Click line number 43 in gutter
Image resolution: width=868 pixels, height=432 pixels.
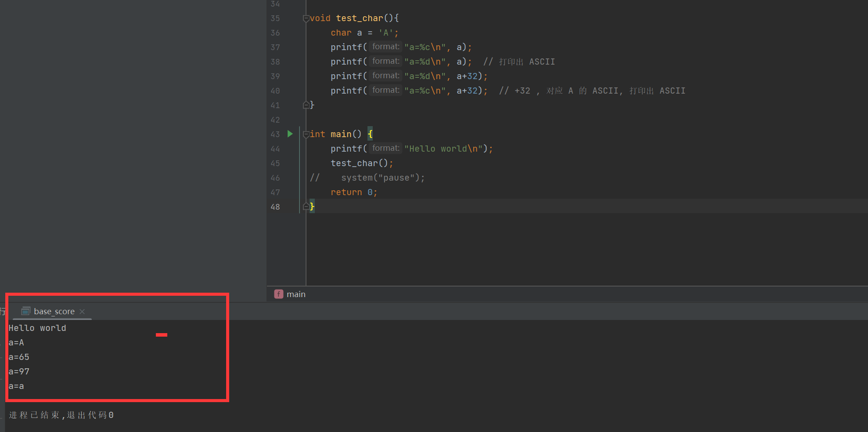tap(275, 134)
